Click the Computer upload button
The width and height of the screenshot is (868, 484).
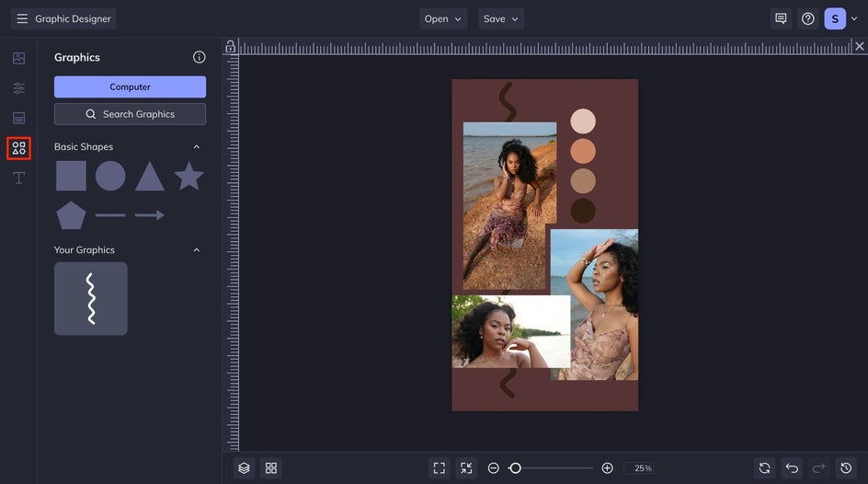130,86
